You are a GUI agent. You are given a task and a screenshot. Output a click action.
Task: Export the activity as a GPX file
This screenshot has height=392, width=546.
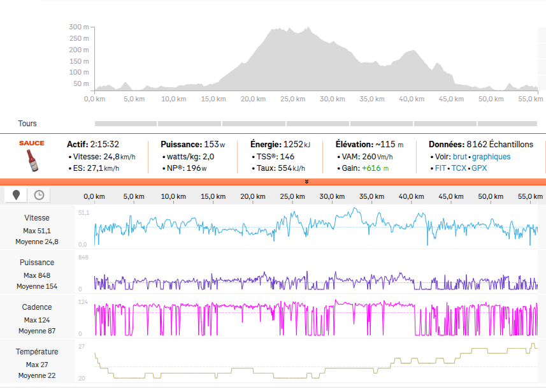[479, 168]
